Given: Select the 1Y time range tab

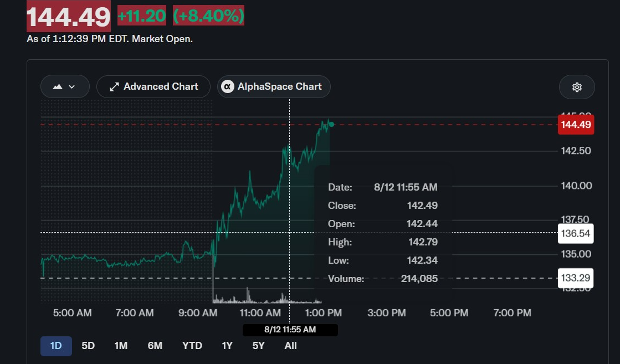Looking at the screenshot, I should [x=227, y=346].
